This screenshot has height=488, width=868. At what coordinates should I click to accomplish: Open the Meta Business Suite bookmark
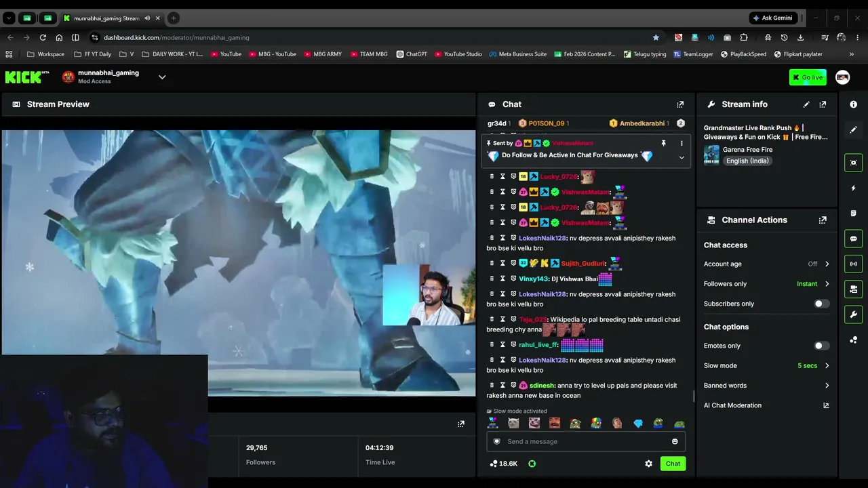pyautogui.click(x=518, y=54)
